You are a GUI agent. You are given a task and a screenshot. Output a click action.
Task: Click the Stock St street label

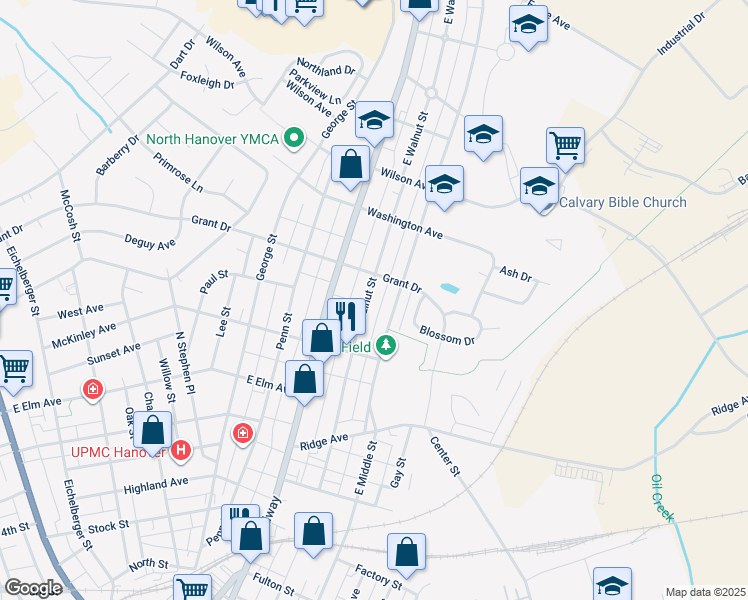[109, 527]
